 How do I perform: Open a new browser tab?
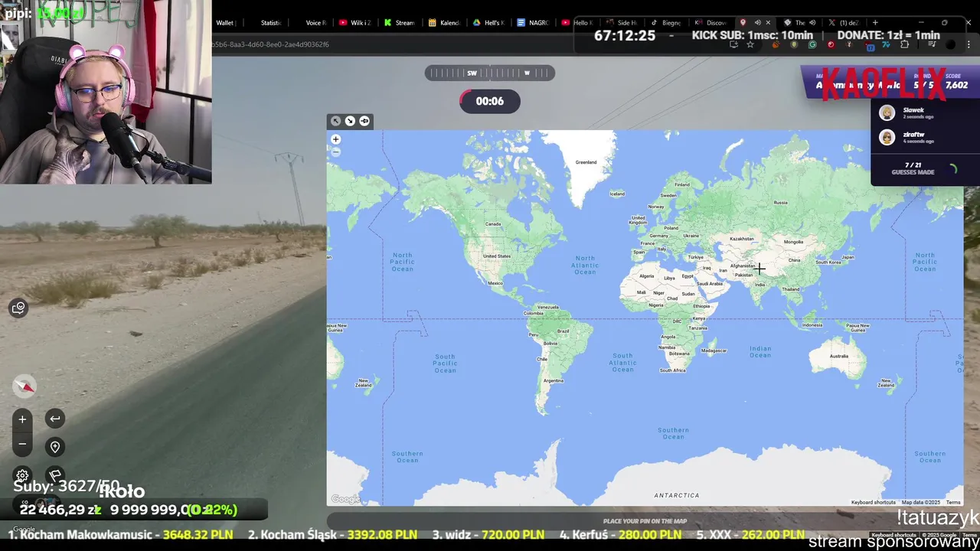tap(875, 23)
